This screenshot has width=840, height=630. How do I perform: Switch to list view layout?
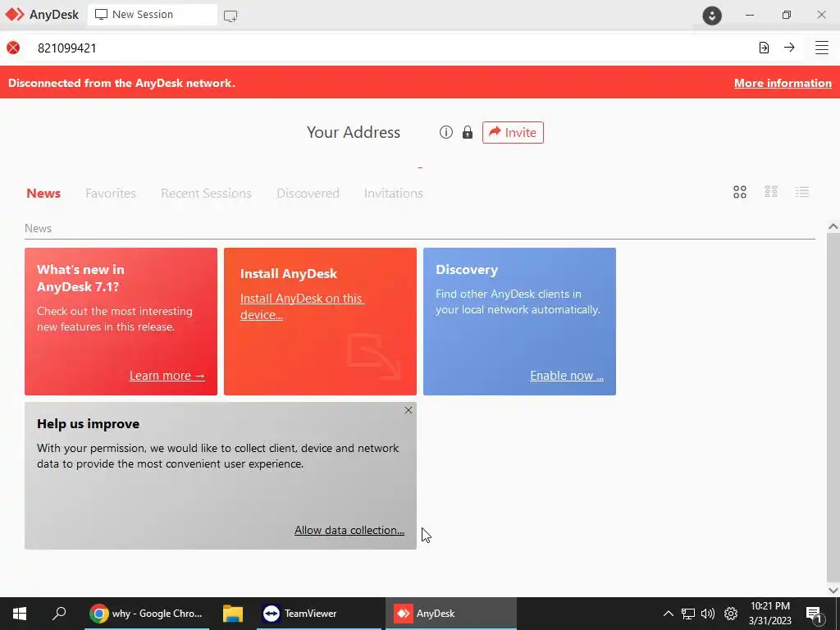802,192
